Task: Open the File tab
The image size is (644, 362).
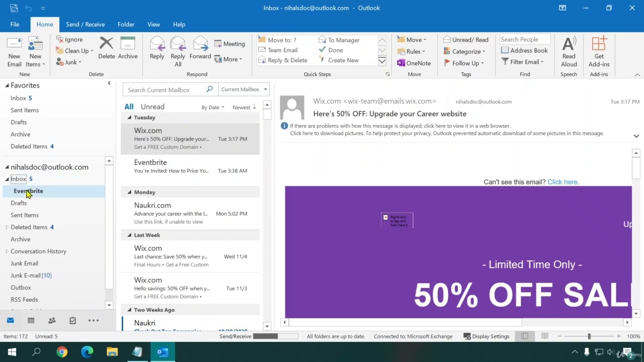Action: tap(15, 24)
